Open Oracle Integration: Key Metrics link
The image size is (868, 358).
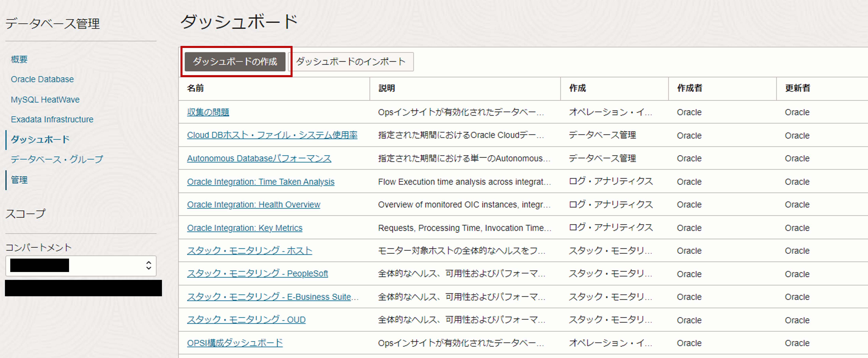coord(245,228)
